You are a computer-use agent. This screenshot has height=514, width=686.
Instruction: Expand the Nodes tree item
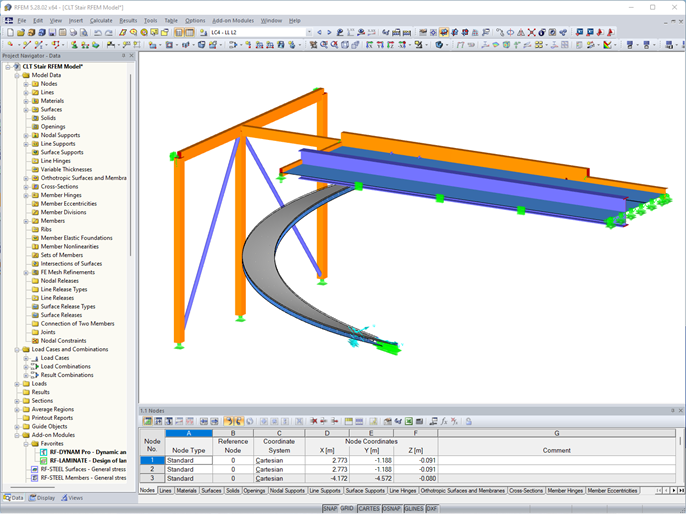click(x=26, y=84)
